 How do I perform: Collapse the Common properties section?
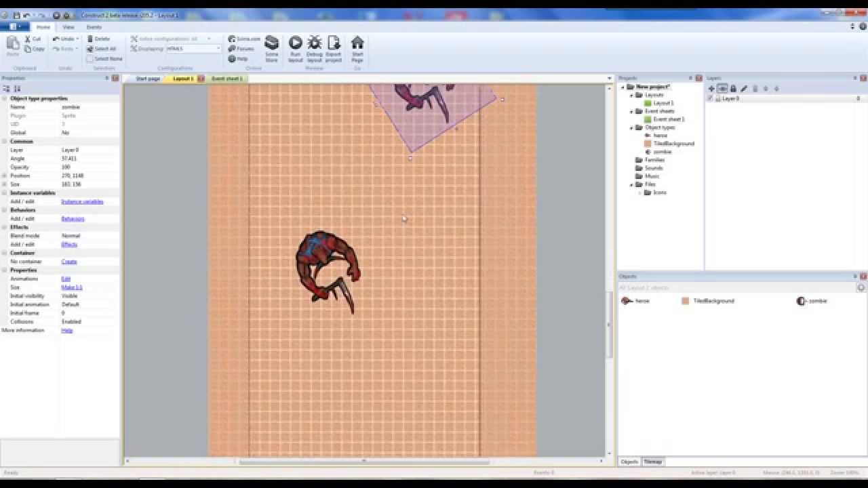tap(4, 141)
